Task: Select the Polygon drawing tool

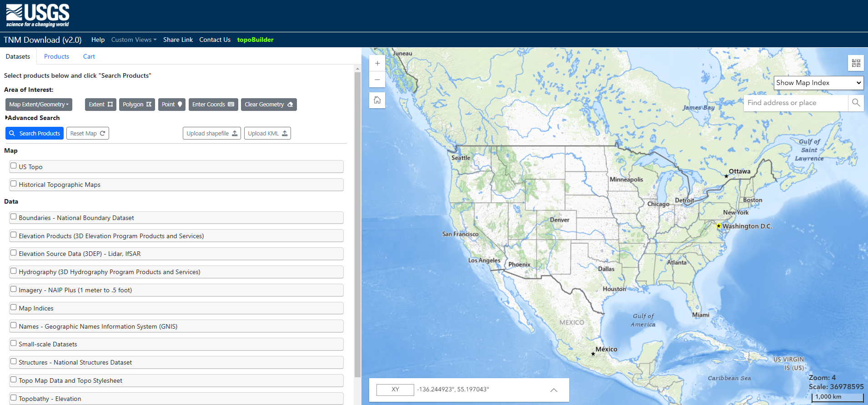Action: 137,105
